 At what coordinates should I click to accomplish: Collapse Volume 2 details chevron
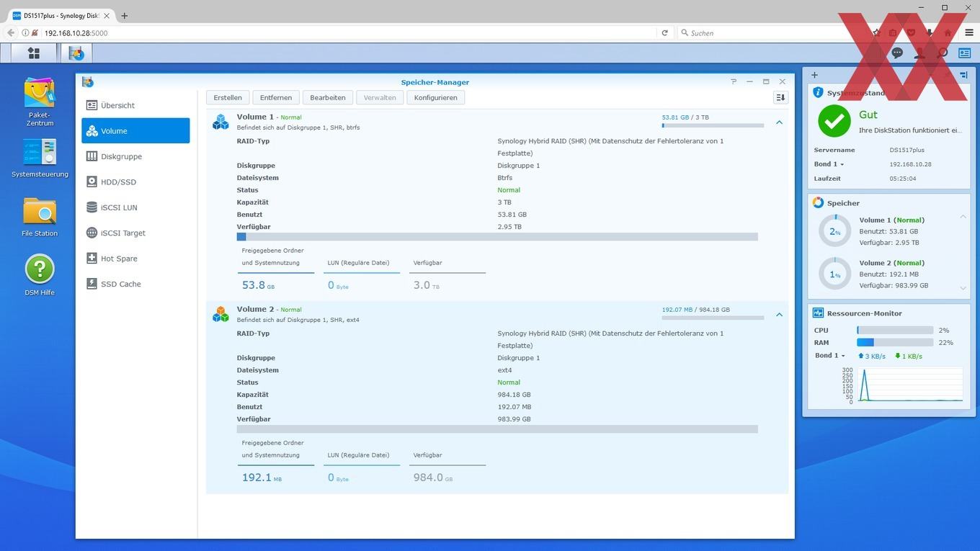779,315
